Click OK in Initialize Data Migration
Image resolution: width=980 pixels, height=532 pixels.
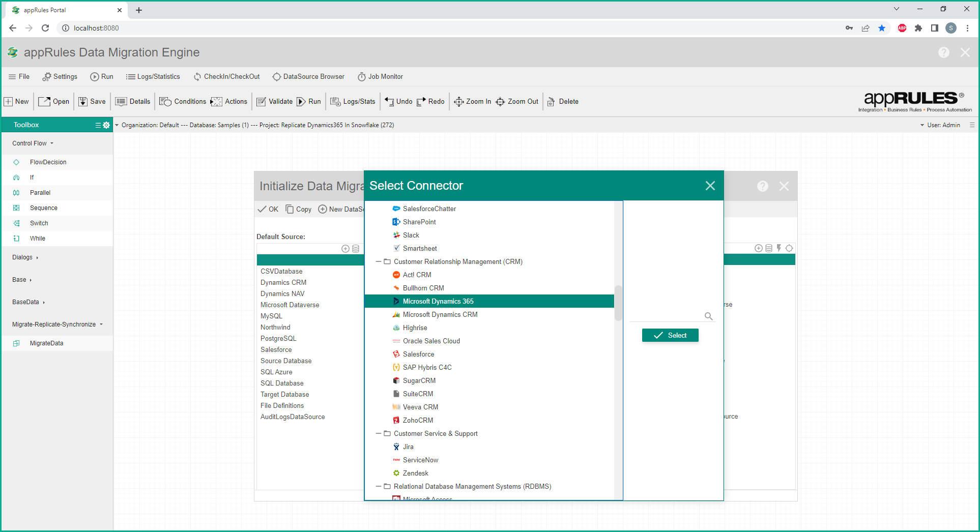[268, 210]
